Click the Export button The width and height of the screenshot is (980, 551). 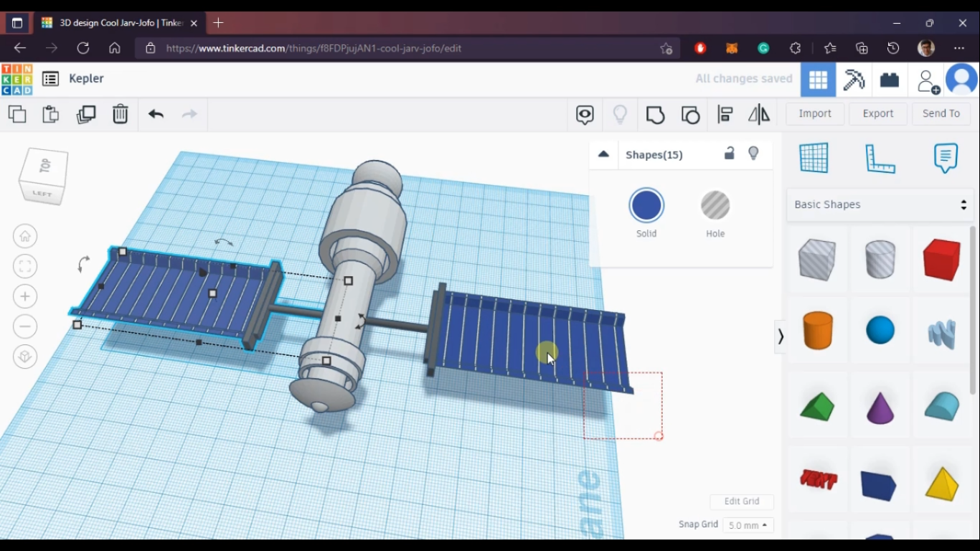click(x=878, y=113)
